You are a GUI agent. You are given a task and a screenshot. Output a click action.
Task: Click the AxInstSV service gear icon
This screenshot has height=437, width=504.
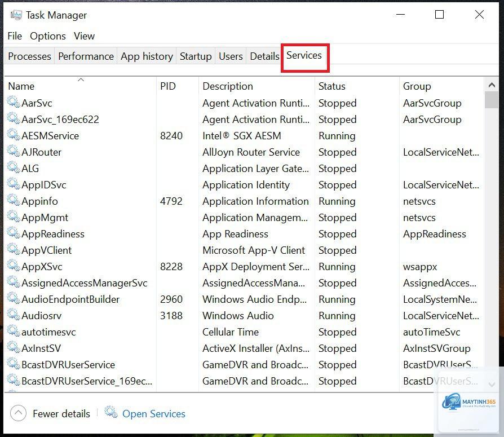point(14,348)
